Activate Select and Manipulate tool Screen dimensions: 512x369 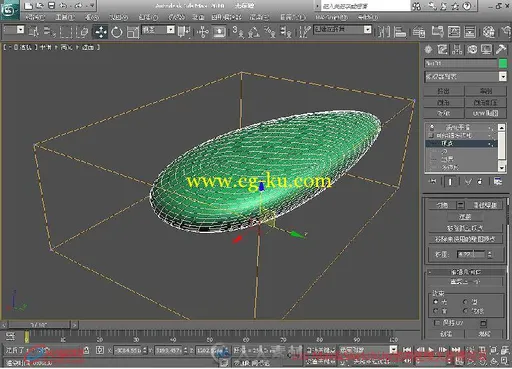(203, 32)
